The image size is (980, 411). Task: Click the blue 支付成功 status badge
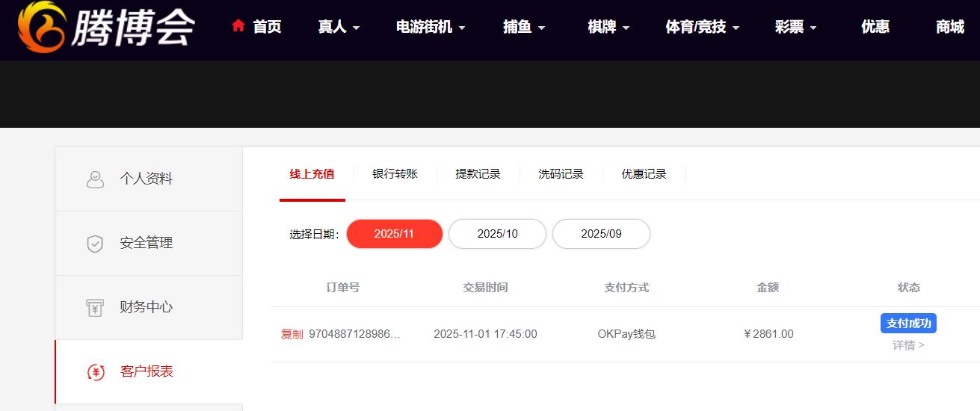coord(908,324)
